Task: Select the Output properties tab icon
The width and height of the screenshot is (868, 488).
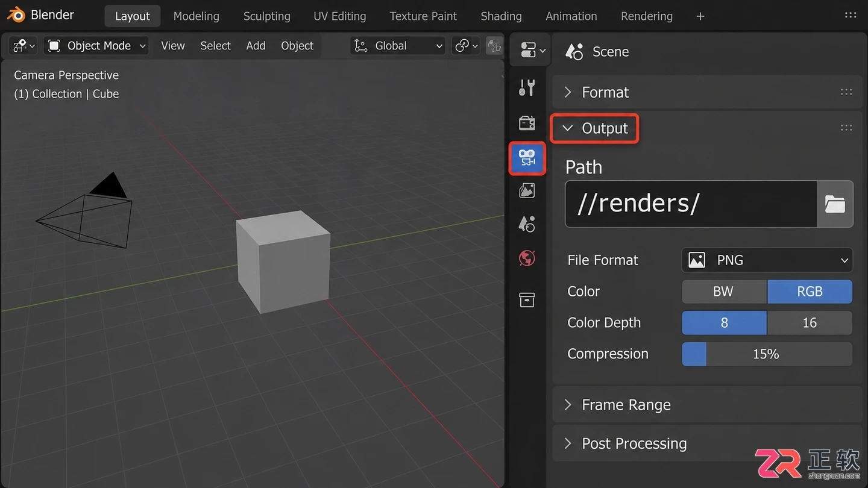Action: pos(527,158)
